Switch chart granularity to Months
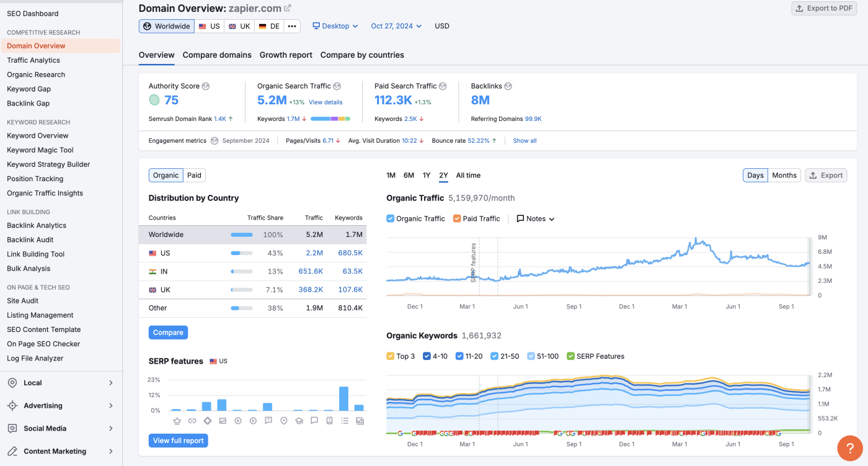 (784, 176)
